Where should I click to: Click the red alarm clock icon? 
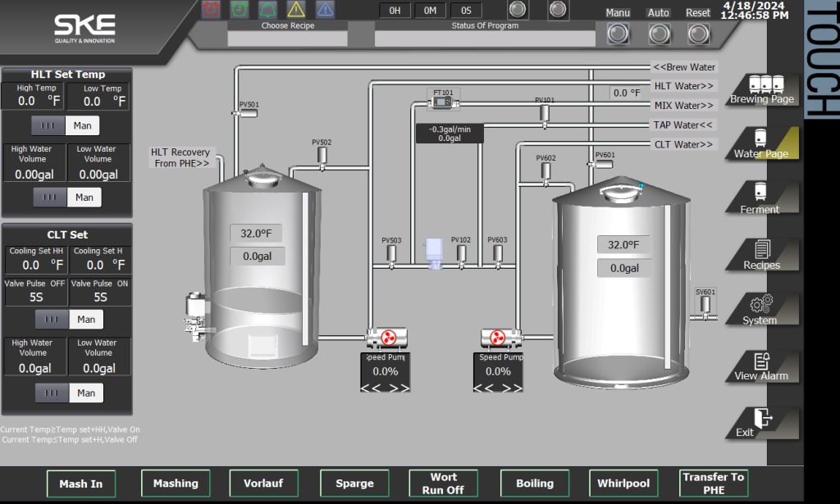click(211, 10)
